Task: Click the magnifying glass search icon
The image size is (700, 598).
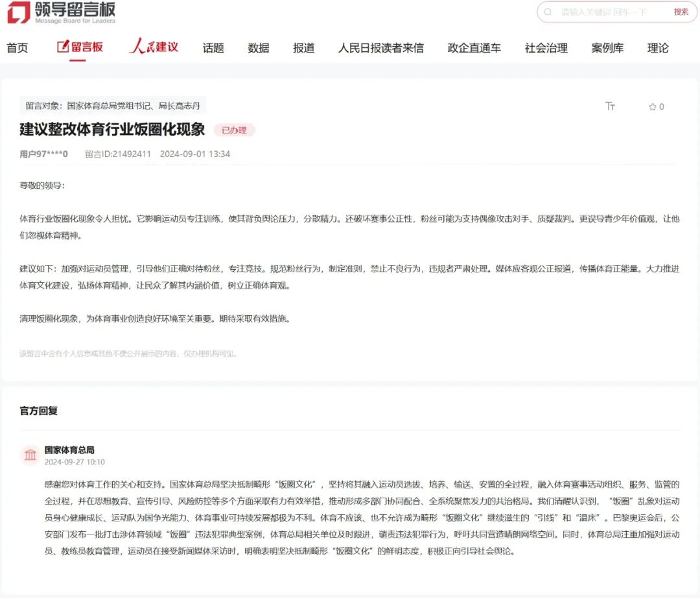Action: click(x=549, y=13)
